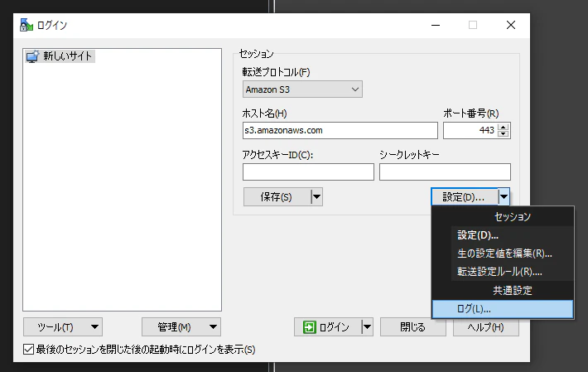This screenshot has height=372, width=588.
Task: Click the シークレットキー input field
Action: [x=445, y=172]
